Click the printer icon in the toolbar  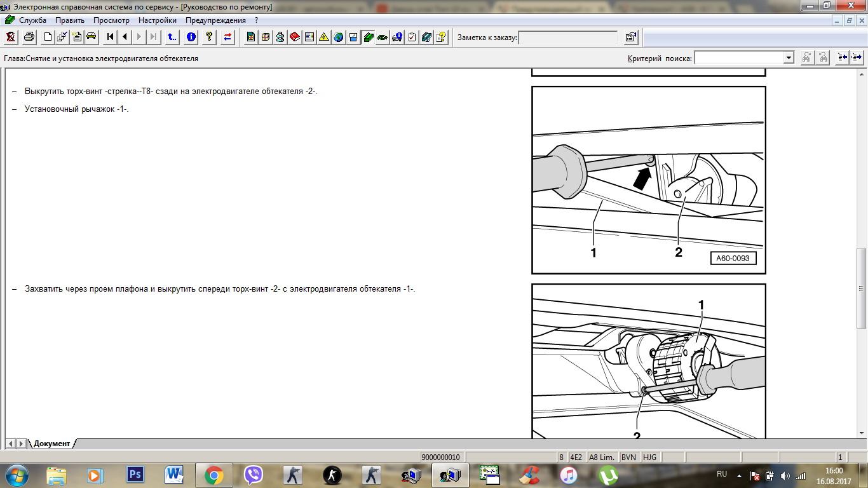(29, 37)
